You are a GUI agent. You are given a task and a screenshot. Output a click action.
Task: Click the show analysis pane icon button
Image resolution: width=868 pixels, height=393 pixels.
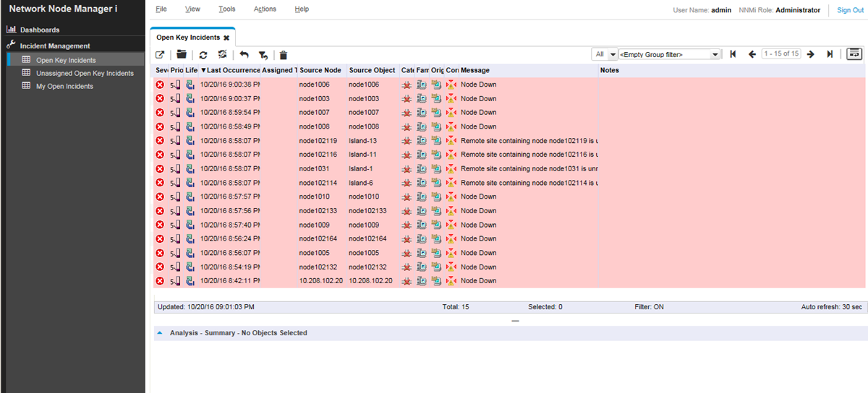[x=854, y=54]
